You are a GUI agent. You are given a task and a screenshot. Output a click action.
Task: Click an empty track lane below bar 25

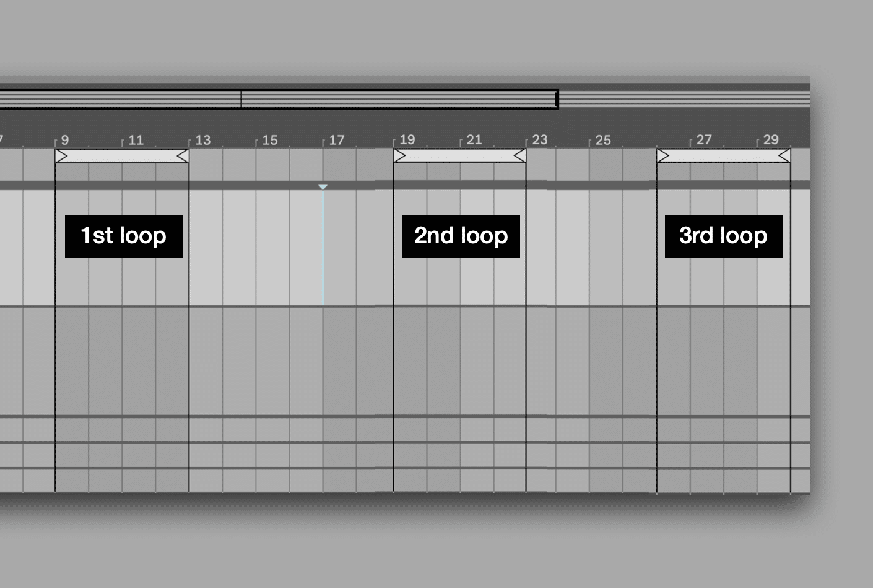(604, 359)
